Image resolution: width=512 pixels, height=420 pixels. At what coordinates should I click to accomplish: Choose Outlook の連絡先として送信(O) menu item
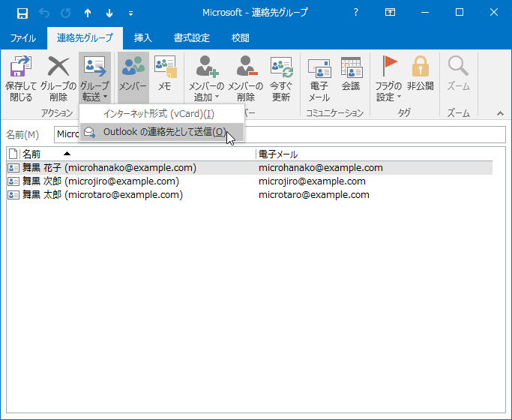pos(162,132)
